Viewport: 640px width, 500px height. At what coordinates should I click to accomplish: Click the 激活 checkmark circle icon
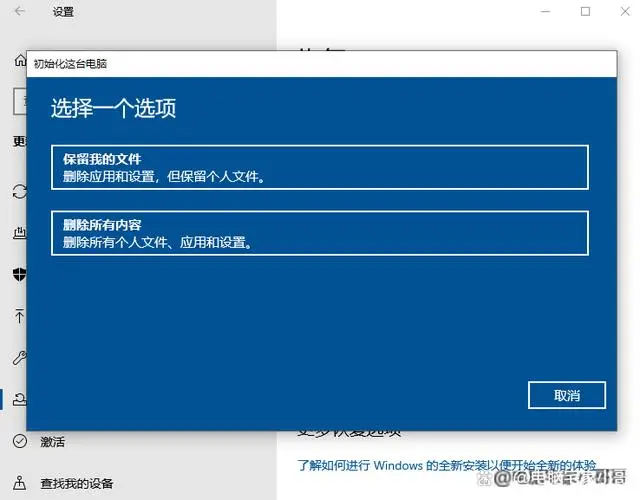20,441
